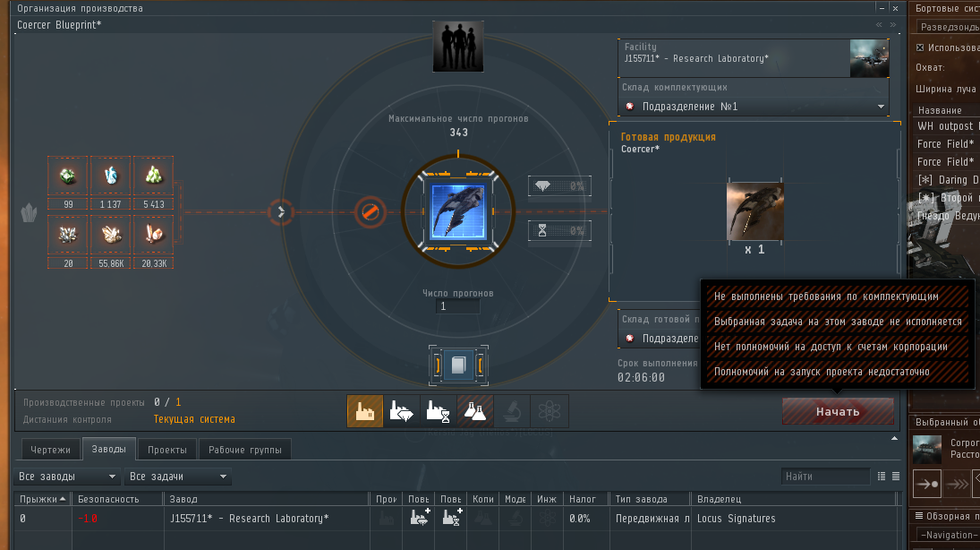This screenshot has width=980, height=550.
Task: Edit the Число прогонов runs field
Action: [x=458, y=306]
